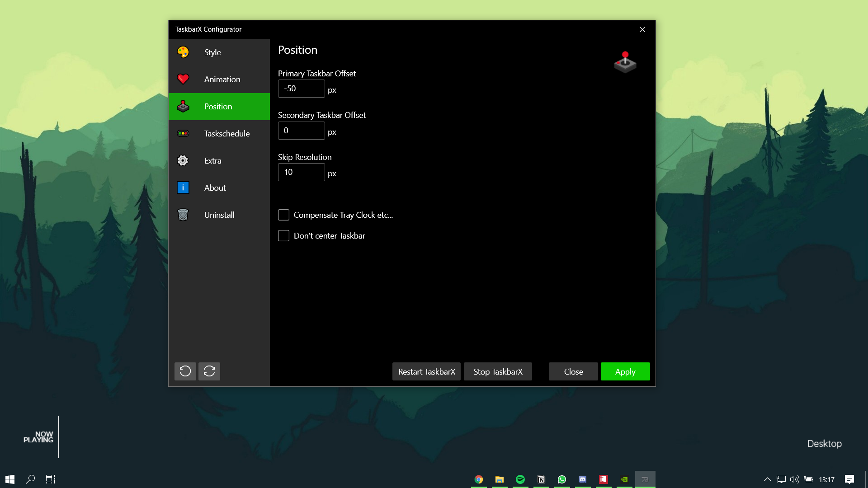Open network status tray icon
Image resolution: width=868 pixels, height=488 pixels.
[x=781, y=479]
